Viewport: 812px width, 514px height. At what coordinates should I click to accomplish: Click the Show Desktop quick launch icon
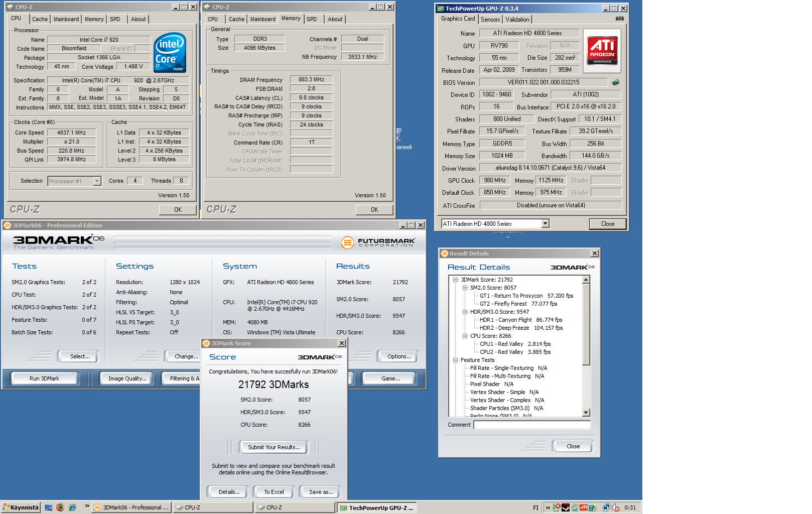(49, 507)
